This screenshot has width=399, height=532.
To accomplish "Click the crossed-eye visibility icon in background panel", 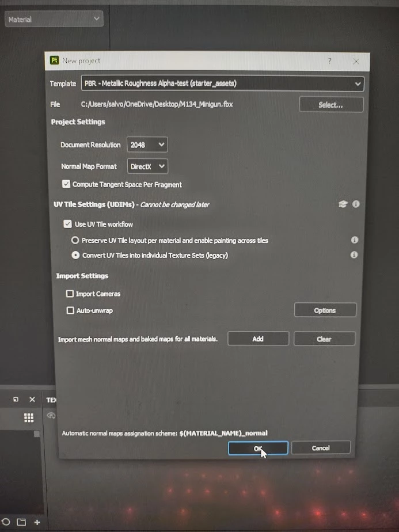I will pyautogui.click(x=51, y=416).
